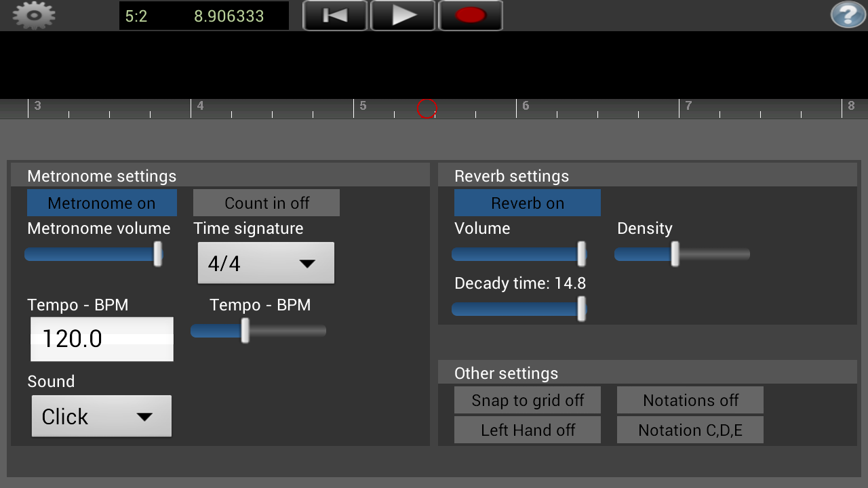Click the 120.0 tempo BPM input field
Screen dimensions: 868x488
102,339
